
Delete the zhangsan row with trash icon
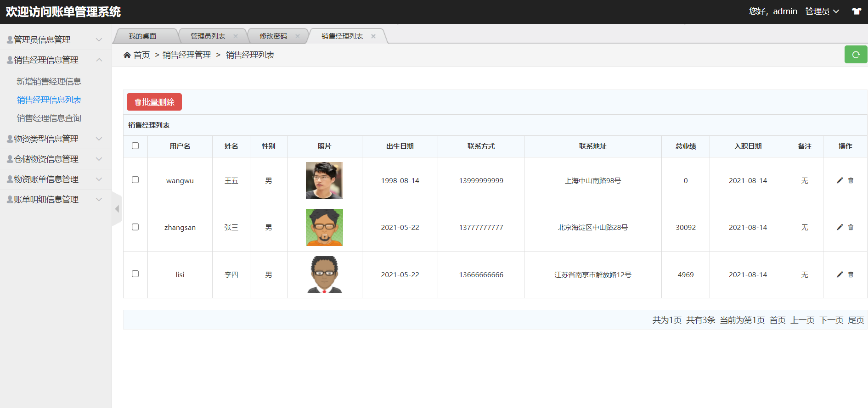click(851, 227)
